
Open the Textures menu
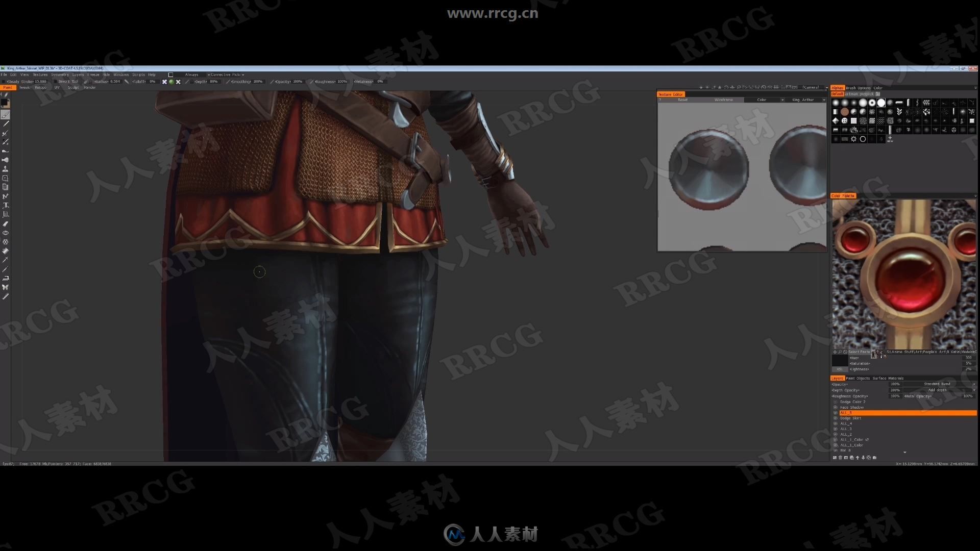[40, 74]
